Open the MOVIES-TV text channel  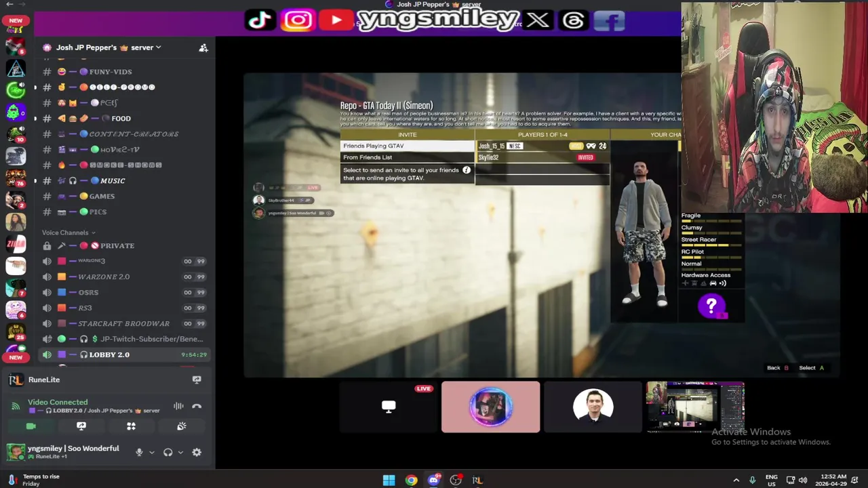pyautogui.click(x=120, y=150)
